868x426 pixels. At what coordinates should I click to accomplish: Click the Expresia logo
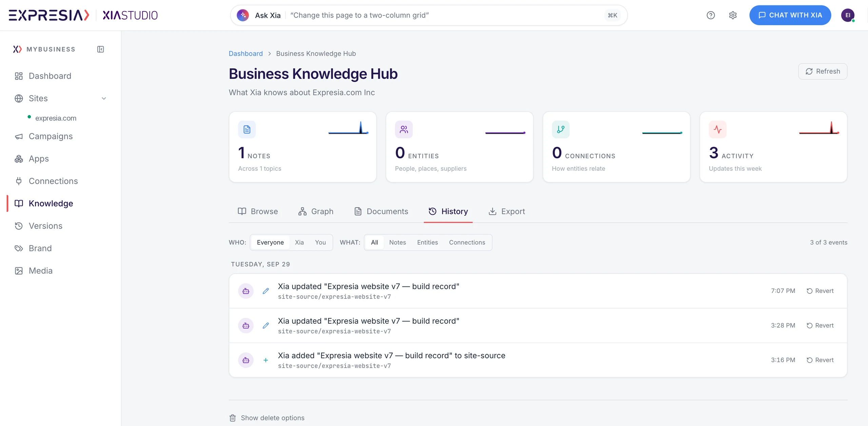[x=49, y=15]
